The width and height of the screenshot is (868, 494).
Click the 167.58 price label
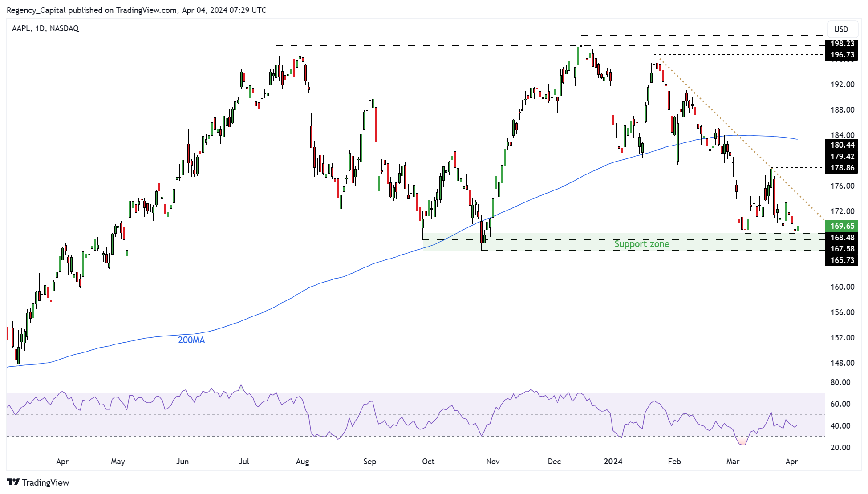[x=841, y=249]
